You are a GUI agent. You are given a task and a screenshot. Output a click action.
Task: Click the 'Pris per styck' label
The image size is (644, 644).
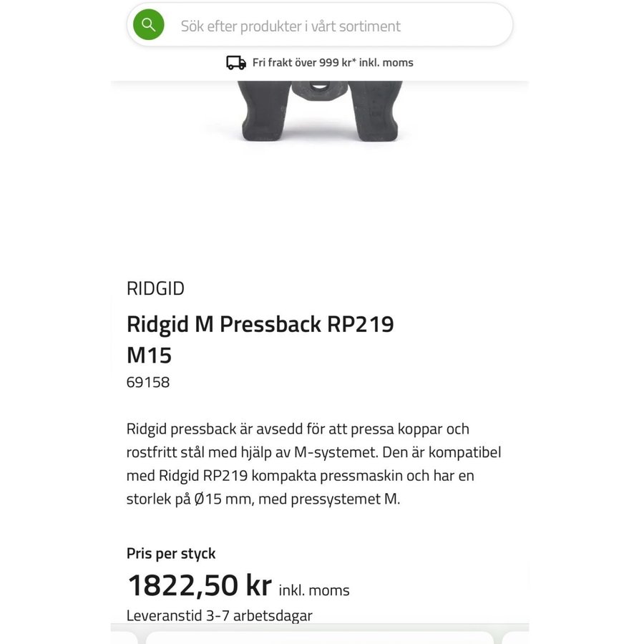(x=171, y=553)
